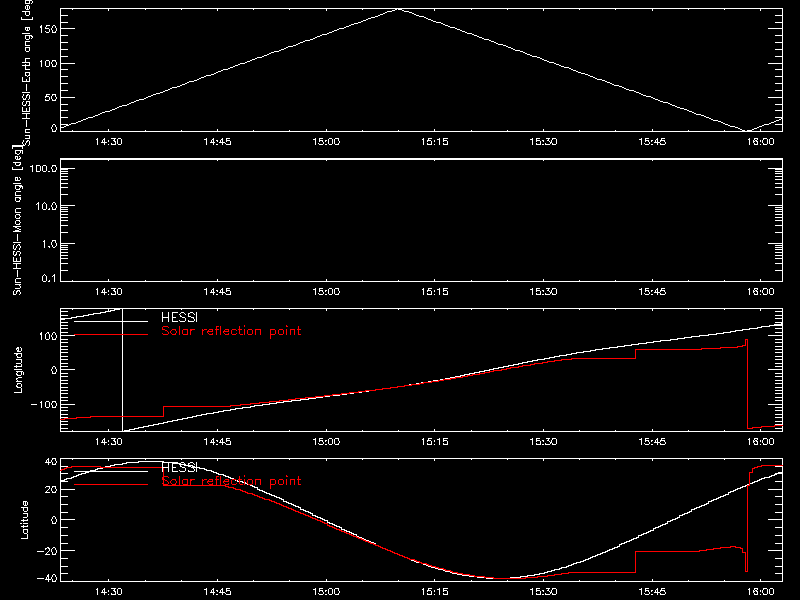Click the 1.0 tick on Moon angle axis
This screenshot has height=600, width=800.
click(49, 244)
